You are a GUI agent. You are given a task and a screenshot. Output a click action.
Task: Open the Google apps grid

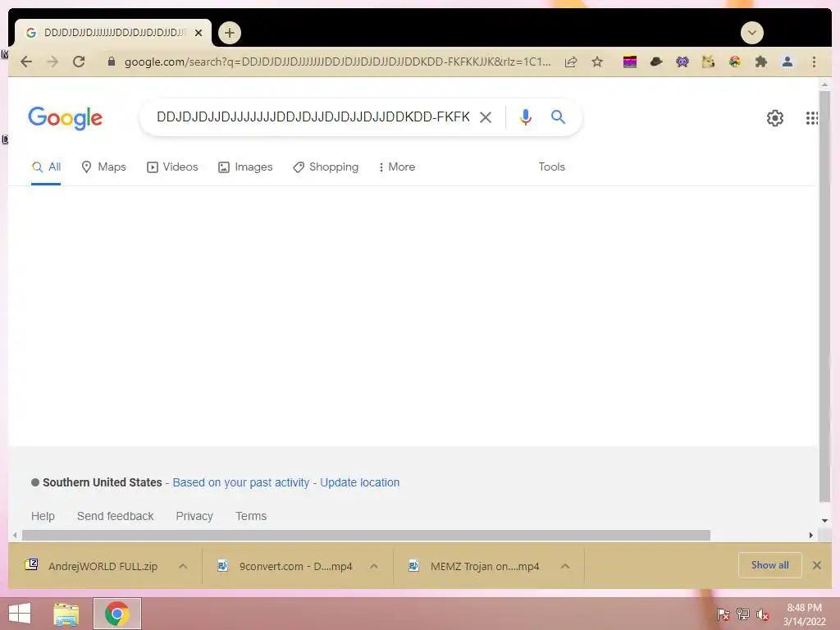click(x=811, y=118)
